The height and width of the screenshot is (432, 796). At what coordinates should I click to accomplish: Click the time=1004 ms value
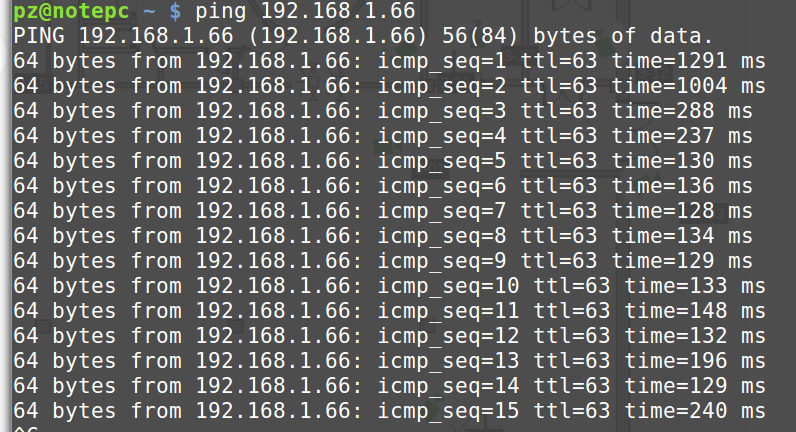(688, 86)
